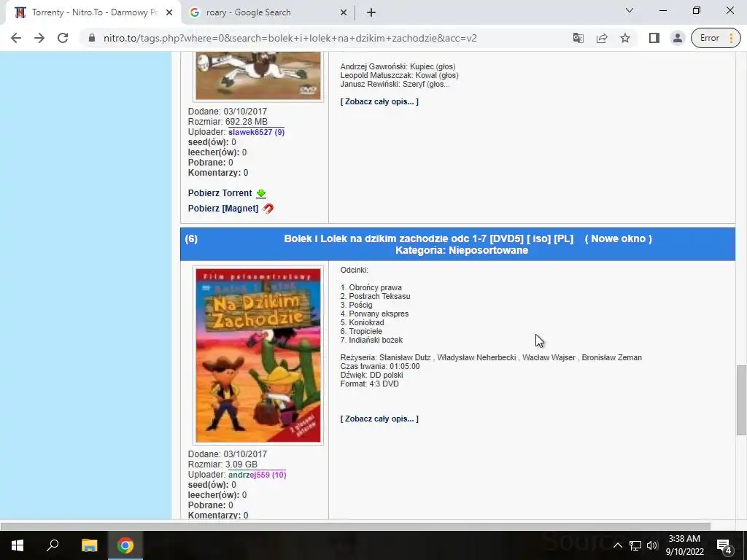Screen dimensions: 747x560
Task: Restore down the Chrome window
Action: click(x=697, y=10)
